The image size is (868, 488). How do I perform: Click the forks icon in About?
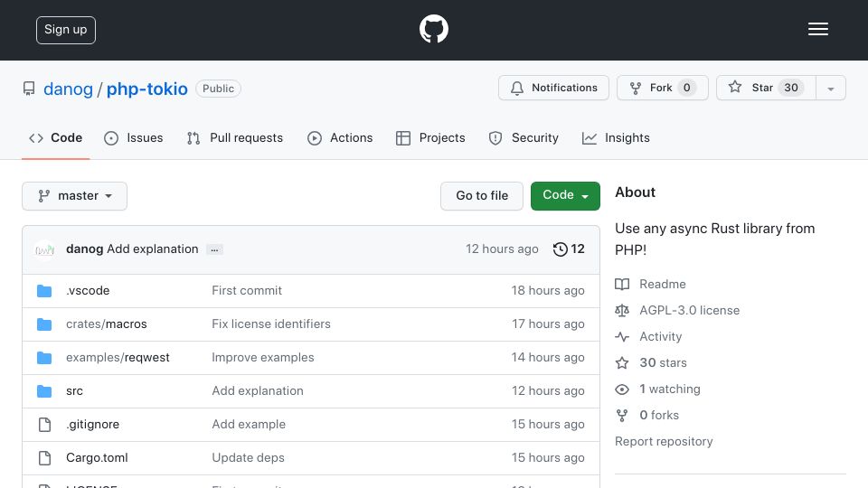(x=622, y=416)
